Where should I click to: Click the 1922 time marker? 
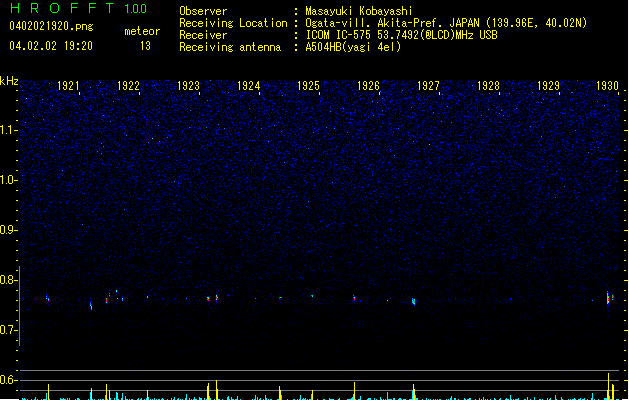[x=128, y=86]
